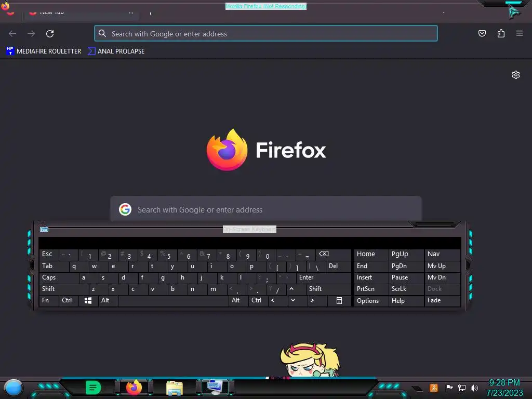Open the Start orb button

click(x=13, y=388)
